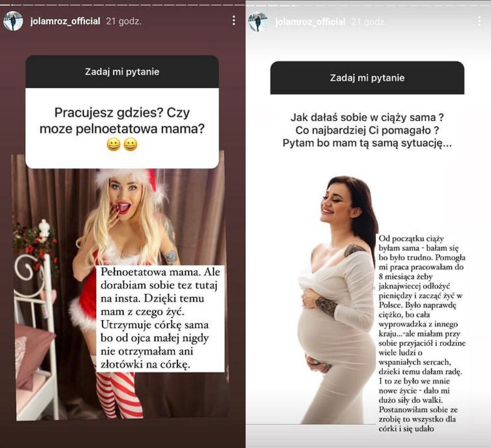This screenshot has width=491, height=448.
Task: Tap the "Od początku ciąży" answer text
Action: pyautogui.click(x=422, y=334)
